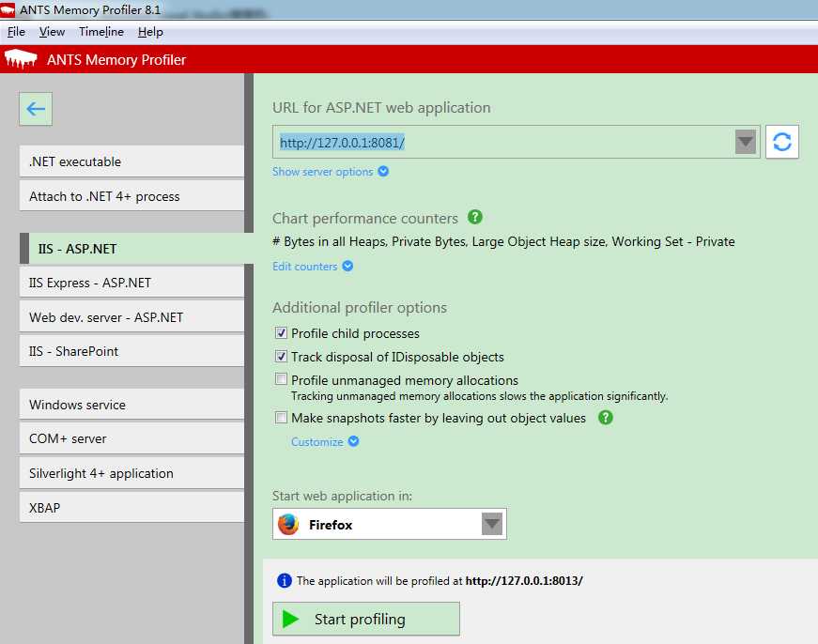Click the ANTS logo in red banner

pos(21,59)
